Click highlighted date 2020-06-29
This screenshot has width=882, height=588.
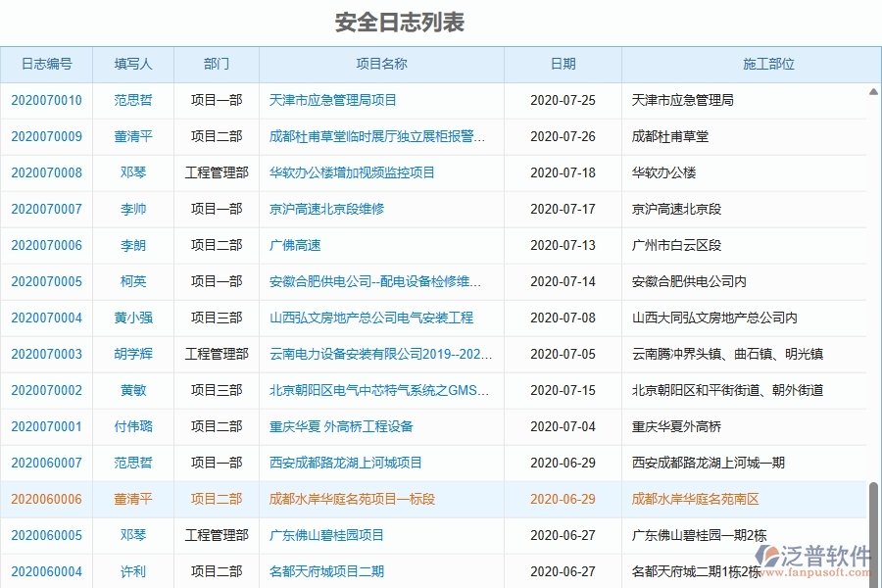(562, 499)
